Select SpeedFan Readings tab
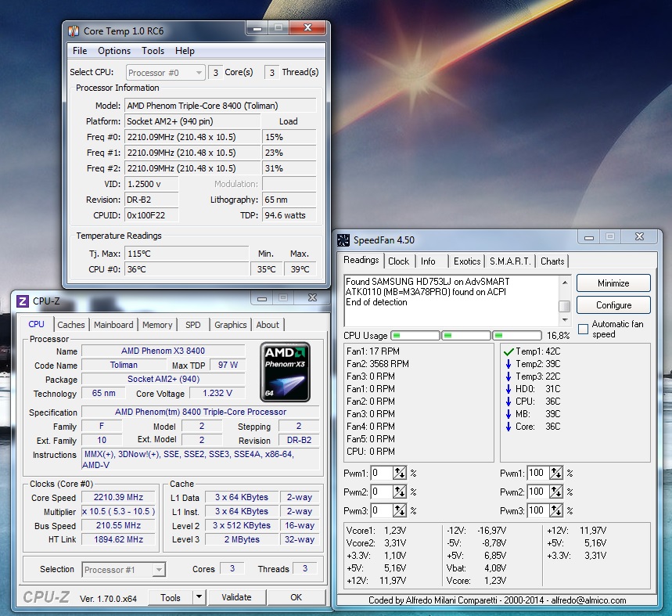This screenshot has width=672, height=616. tap(361, 260)
